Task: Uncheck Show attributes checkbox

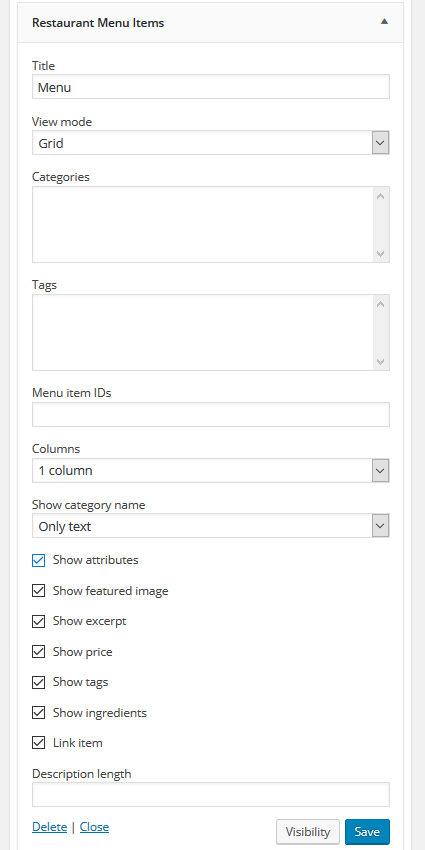Action: 38,561
